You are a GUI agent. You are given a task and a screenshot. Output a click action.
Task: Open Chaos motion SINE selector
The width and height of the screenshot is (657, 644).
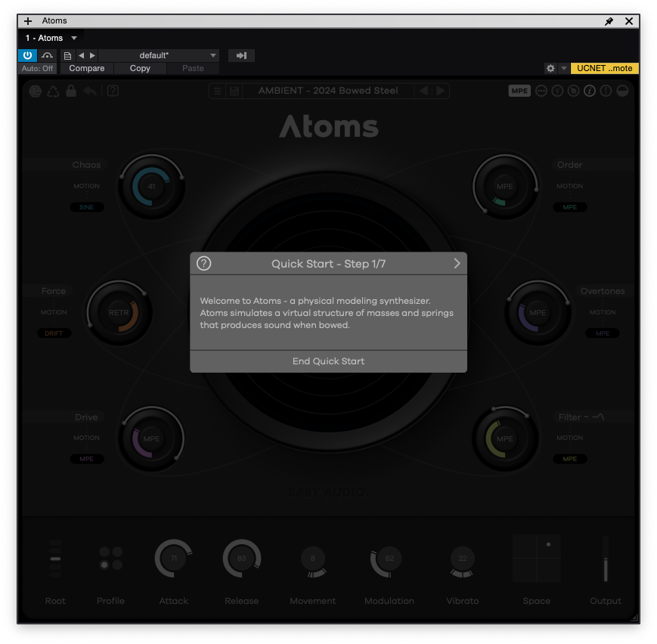point(87,207)
